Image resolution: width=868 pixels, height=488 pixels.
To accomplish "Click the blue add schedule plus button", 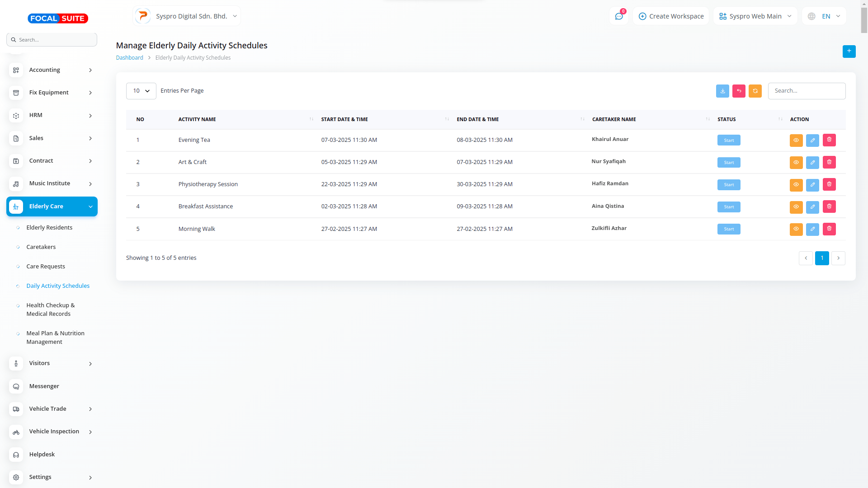I will [x=849, y=51].
